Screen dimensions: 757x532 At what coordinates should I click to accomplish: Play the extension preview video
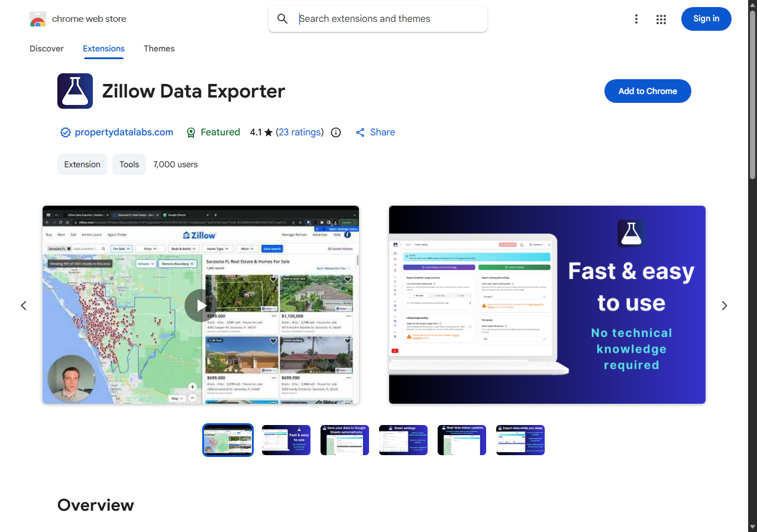tap(201, 306)
